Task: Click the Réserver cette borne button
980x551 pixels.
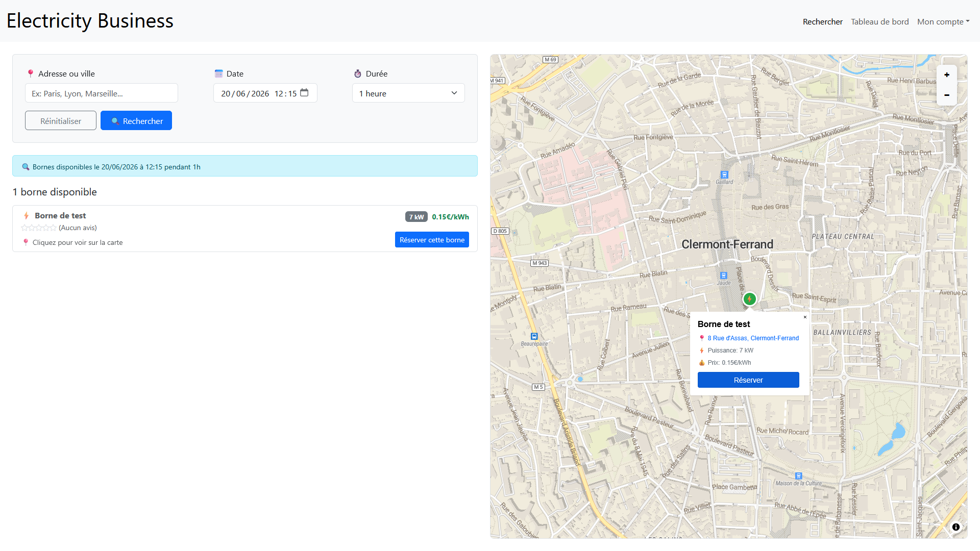Action: pos(431,239)
